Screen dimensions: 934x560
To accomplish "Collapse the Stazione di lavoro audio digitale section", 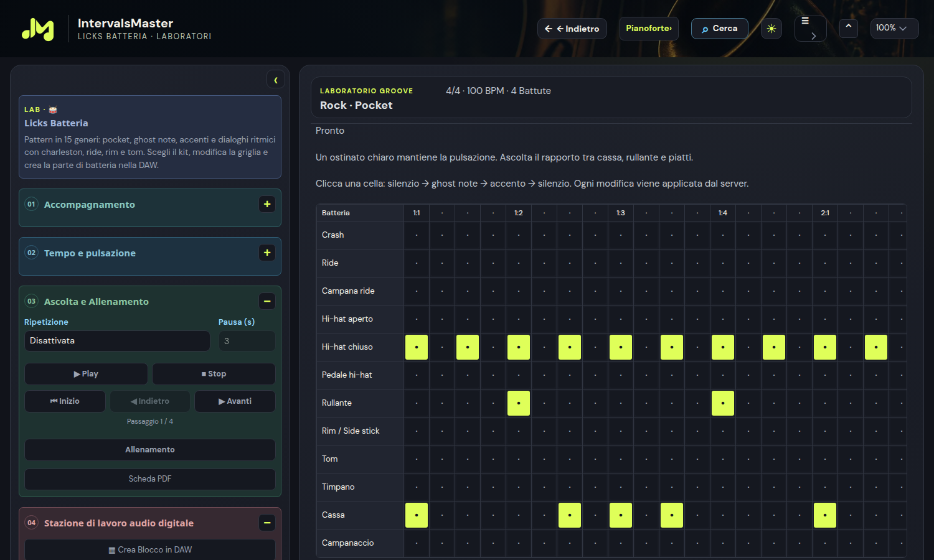I will (267, 523).
